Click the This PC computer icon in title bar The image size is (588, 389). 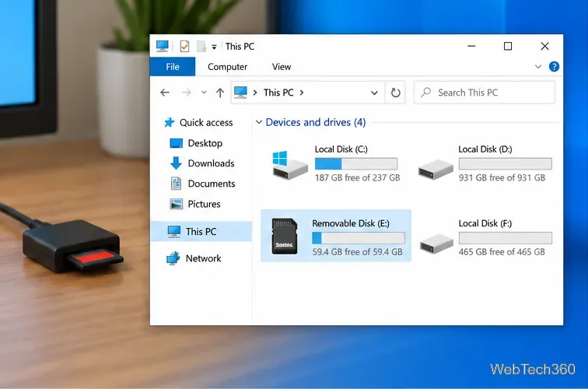coord(163,46)
